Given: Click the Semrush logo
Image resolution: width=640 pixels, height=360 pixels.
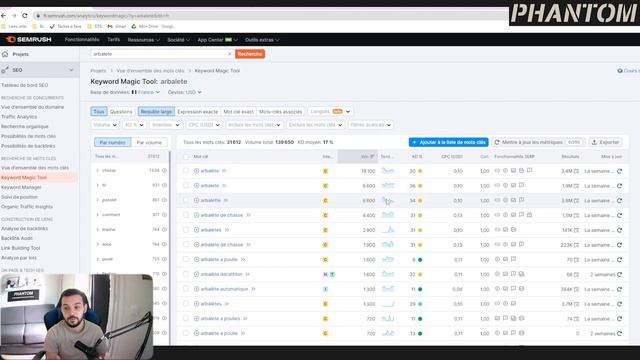Looking at the screenshot, I should (x=29, y=40).
